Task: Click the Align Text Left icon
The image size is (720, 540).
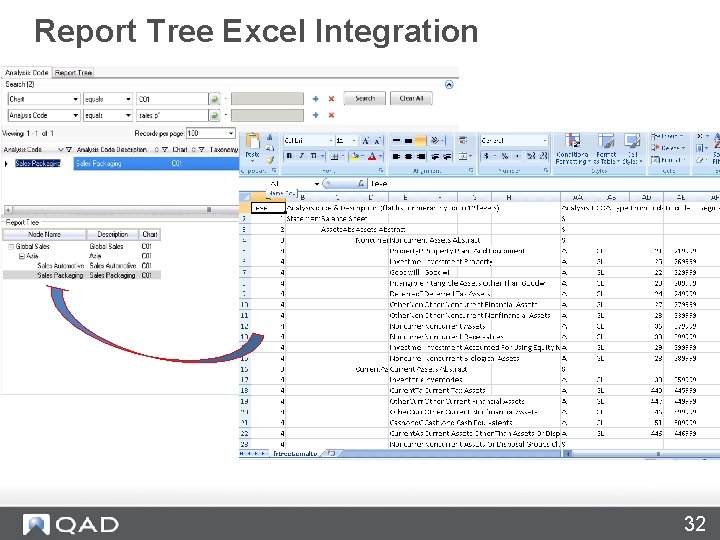Action: 396,157
